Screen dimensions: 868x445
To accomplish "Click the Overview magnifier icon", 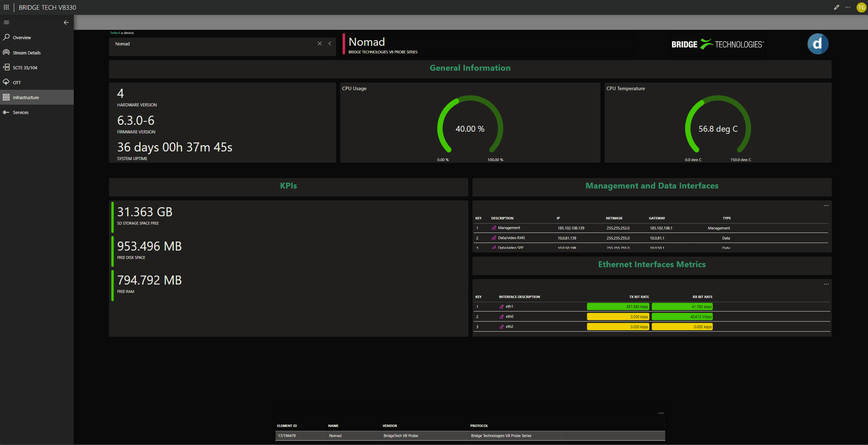I will click(6, 37).
